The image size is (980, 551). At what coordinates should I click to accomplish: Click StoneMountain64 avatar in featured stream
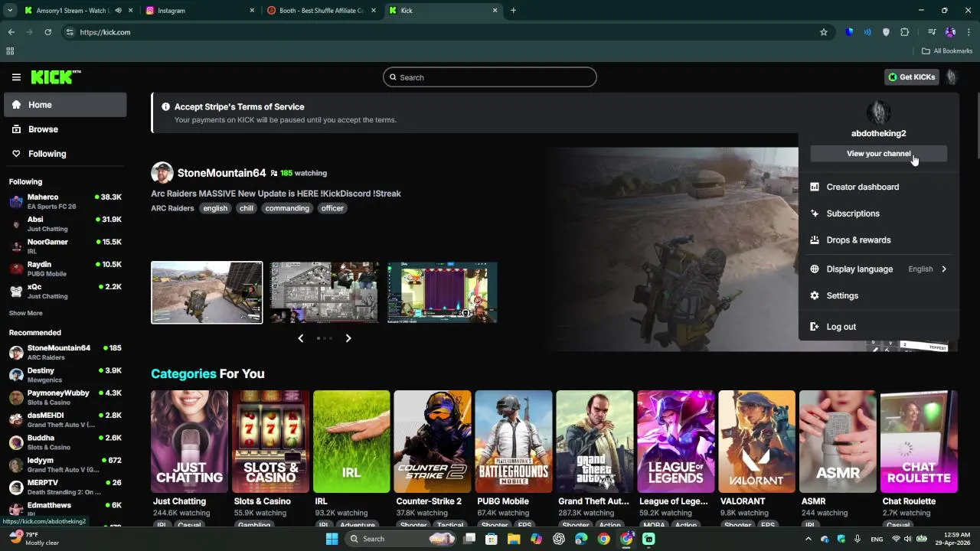click(162, 173)
